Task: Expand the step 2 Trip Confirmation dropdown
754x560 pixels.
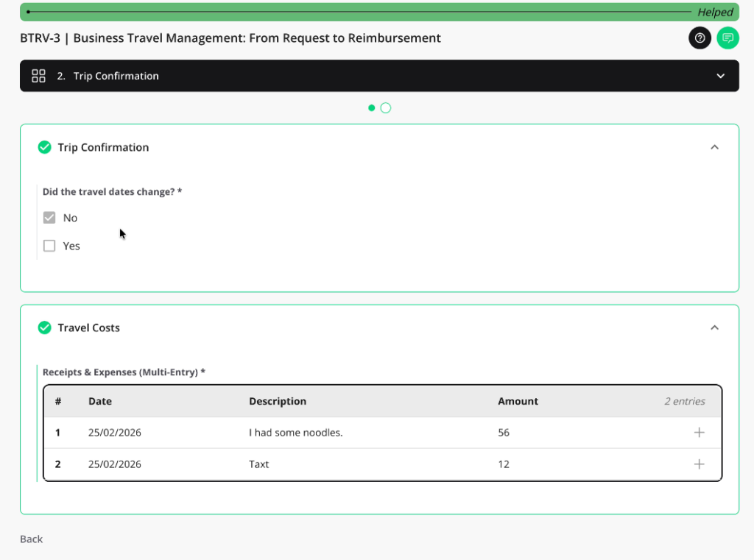Action: point(720,76)
